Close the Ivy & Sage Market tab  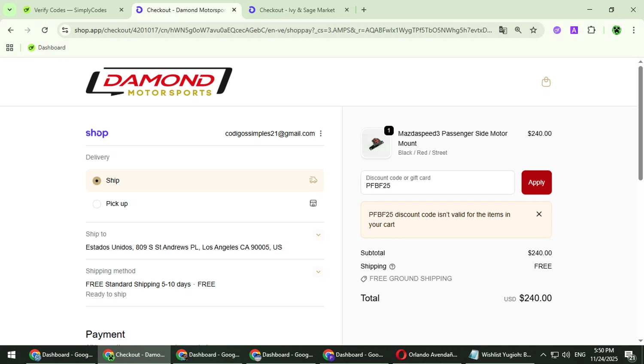pos(347,10)
